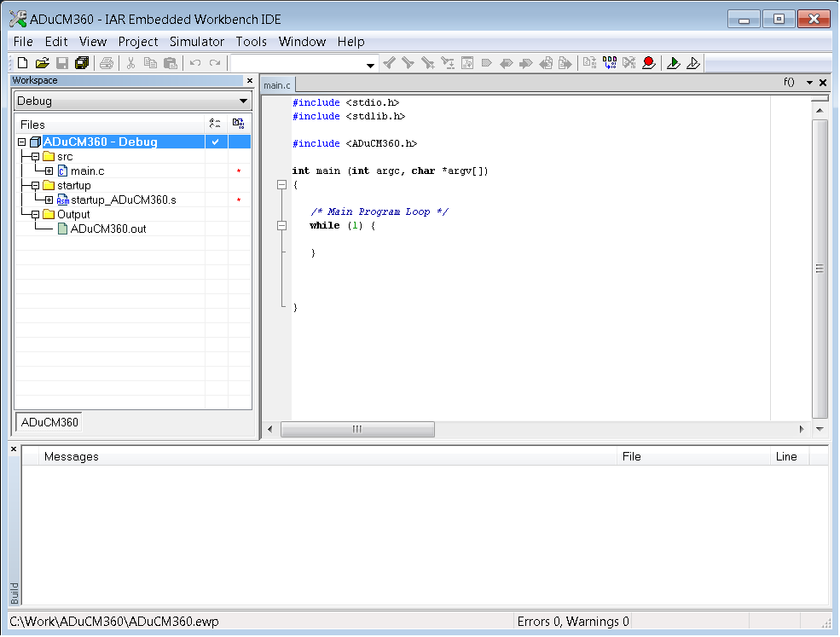Create a new document with the New icon
This screenshot has width=840, height=637.
pos(22,63)
